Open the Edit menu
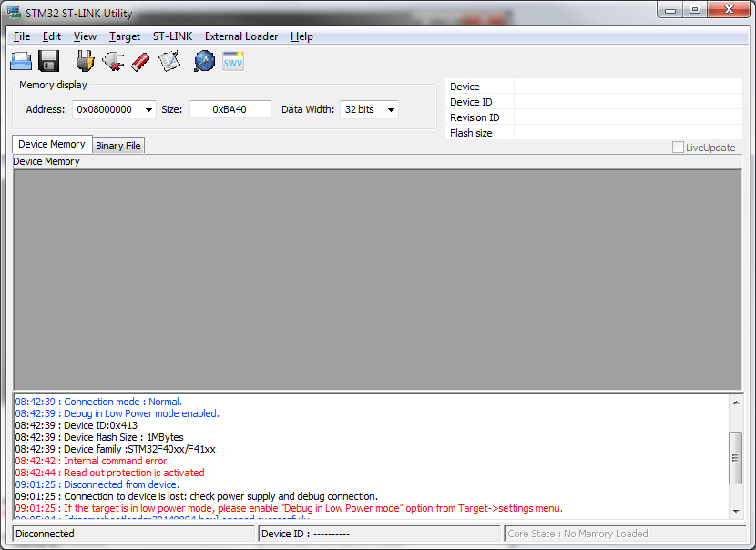 tap(52, 36)
